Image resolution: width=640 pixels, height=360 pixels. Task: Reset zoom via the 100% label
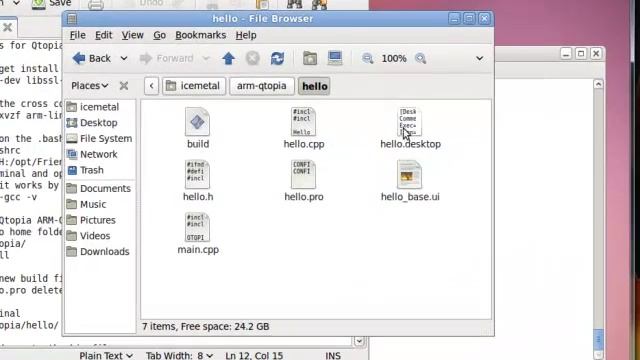click(x=394, y=58)
